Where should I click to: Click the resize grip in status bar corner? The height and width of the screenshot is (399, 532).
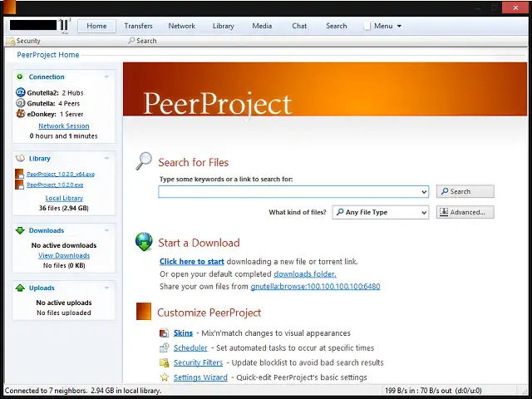(x=525, y=391)
